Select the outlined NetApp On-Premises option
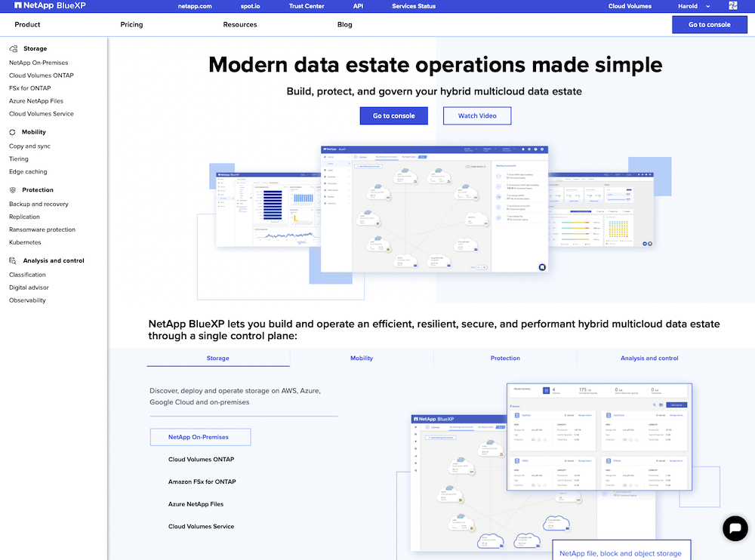This screenshot has height=560, width=755. (200, 437)
